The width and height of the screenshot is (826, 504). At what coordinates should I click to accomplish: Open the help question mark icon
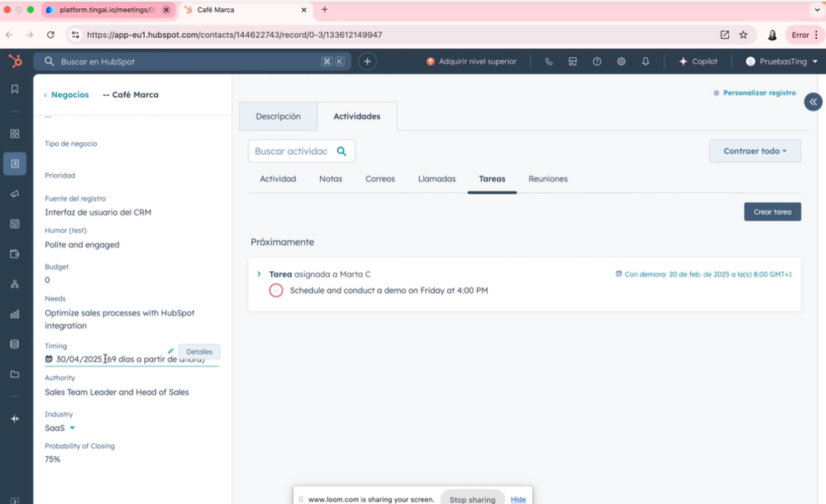click(x=597, y=61)
